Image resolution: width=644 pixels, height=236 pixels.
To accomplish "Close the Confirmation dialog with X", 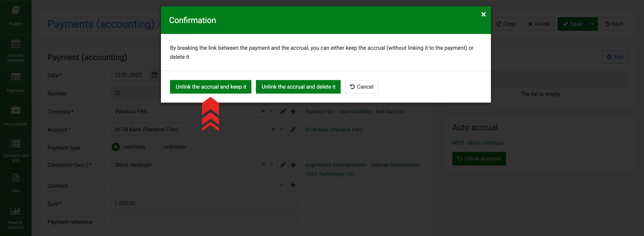I will tap(483, 14).
